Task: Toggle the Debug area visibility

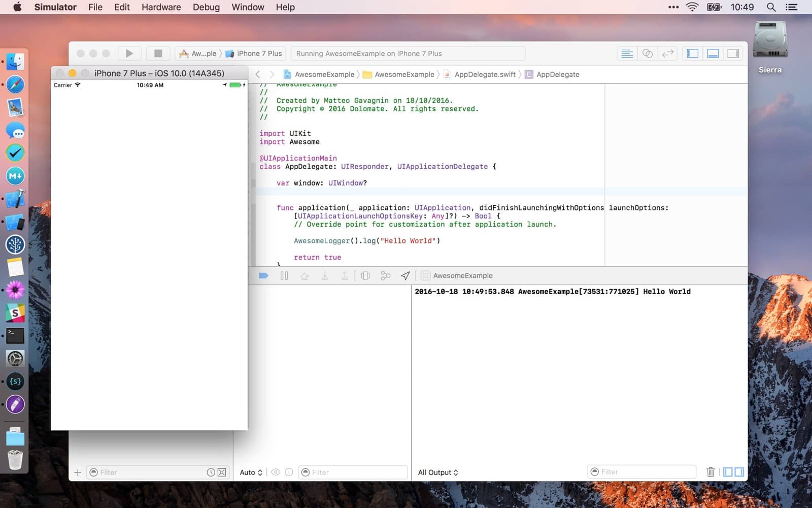Action: pyautogui.click(x=713, y=53)
